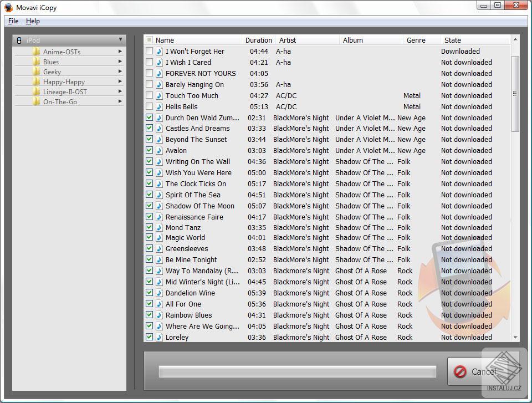Uncheck the Writing On The Wall track

(x=149, y=161)
